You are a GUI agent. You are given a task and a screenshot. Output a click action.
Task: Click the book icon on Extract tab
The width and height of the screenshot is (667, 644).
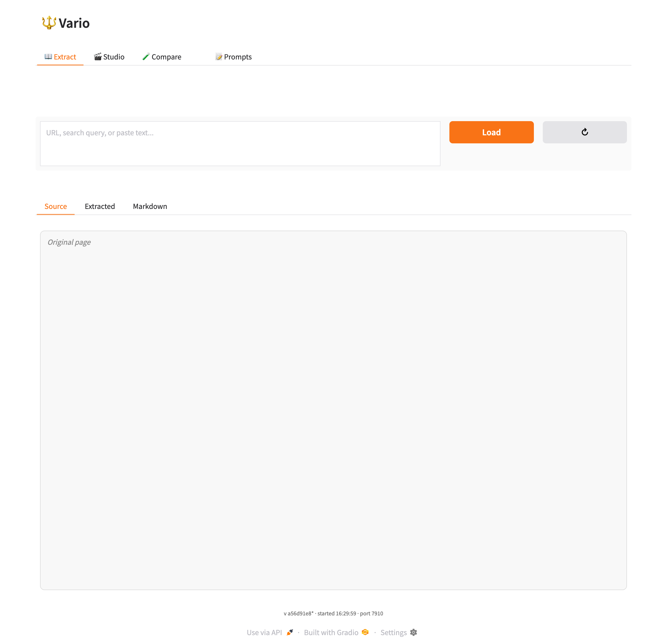tap(48, 56)
